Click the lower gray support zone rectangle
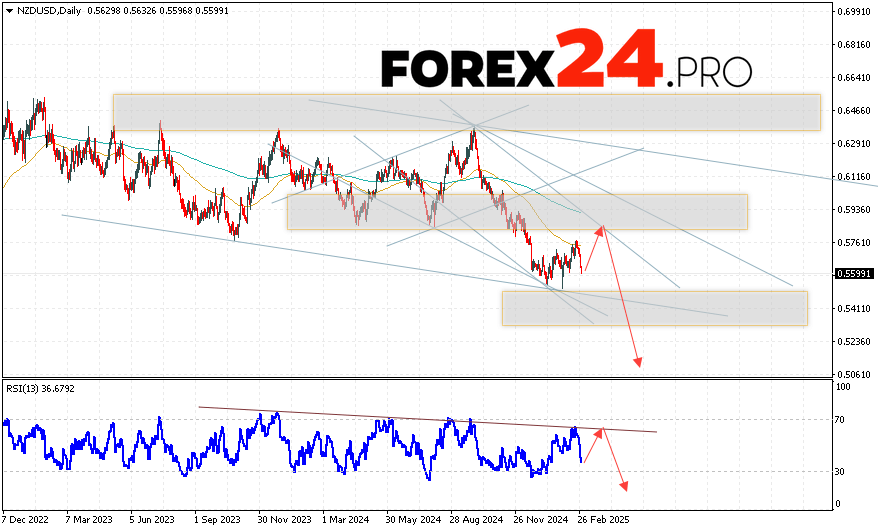The width and height of the screenshot is (878, 531). 654,308
